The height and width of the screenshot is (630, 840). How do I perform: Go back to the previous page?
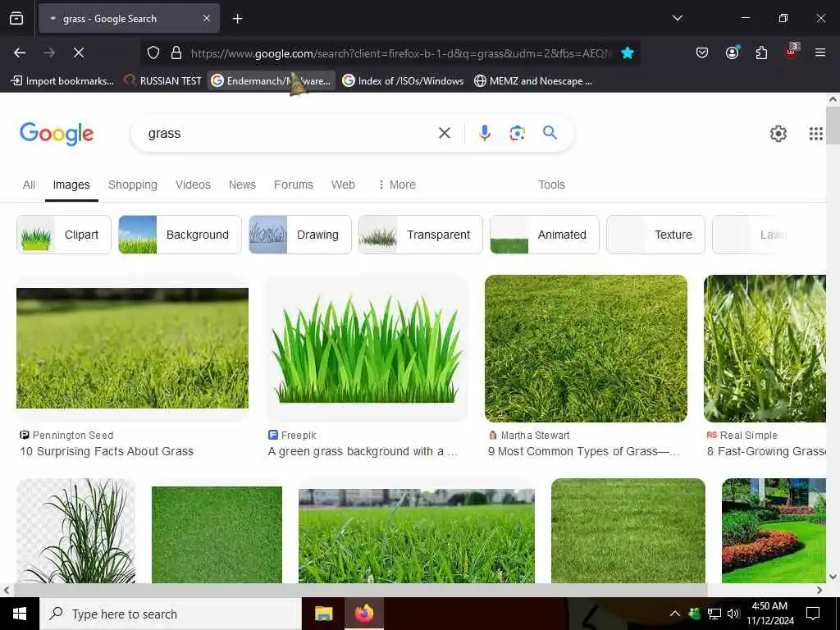pos(20,52)
